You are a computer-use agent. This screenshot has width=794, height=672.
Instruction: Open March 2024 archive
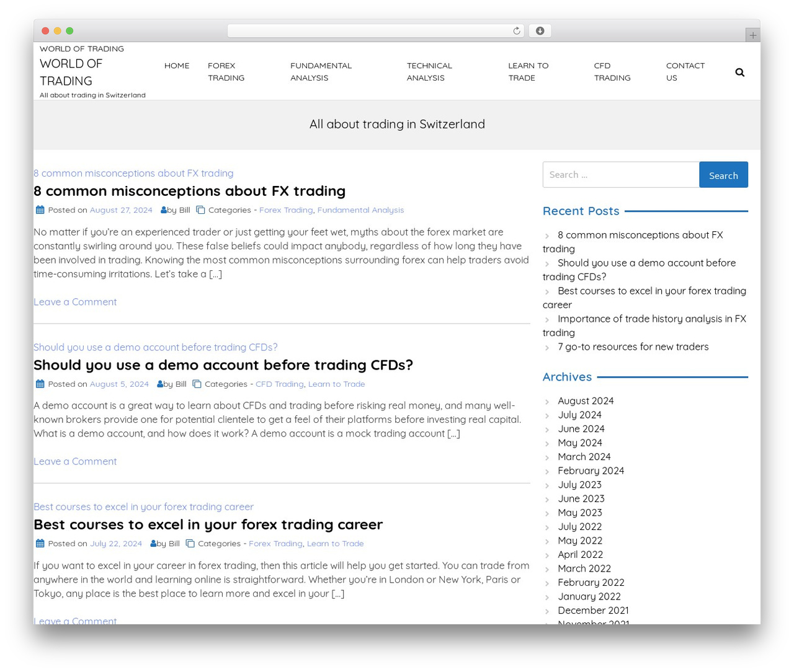click(x=584, y=457)
